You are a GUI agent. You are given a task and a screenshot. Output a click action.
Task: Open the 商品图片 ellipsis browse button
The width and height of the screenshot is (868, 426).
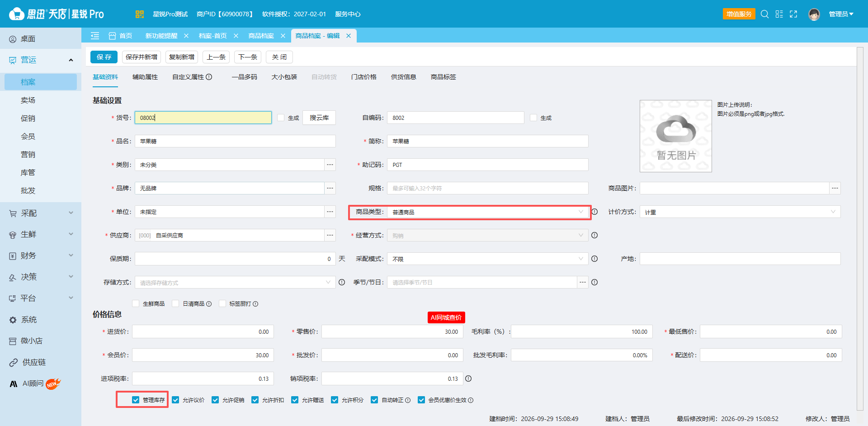click(835, 188)
